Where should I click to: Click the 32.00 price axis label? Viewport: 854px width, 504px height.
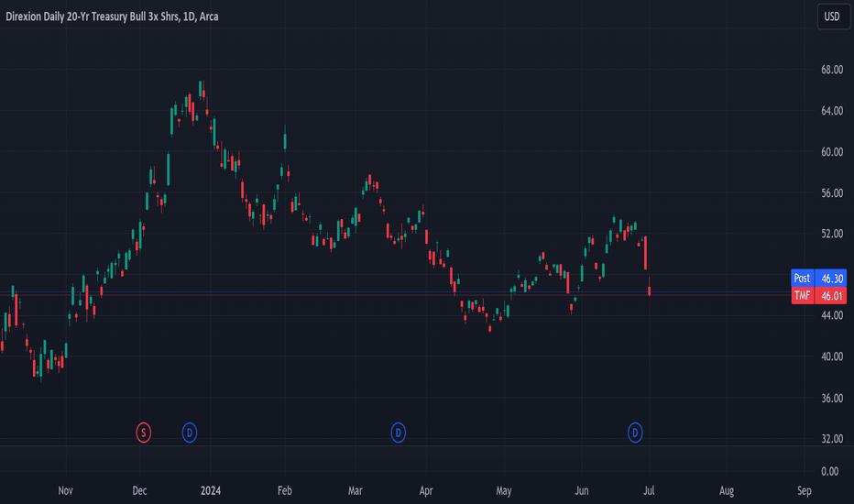832,439
